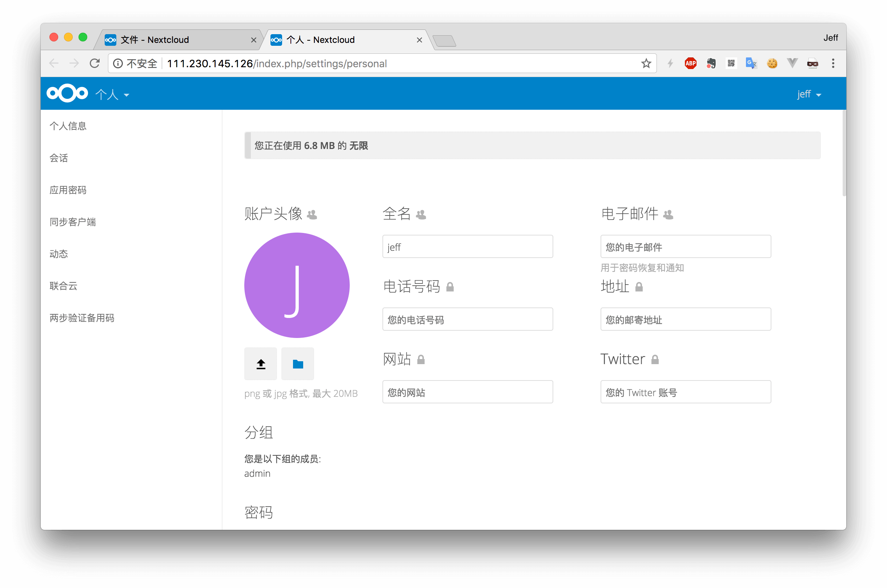Go to 动态 section

(x=59, y=254)
